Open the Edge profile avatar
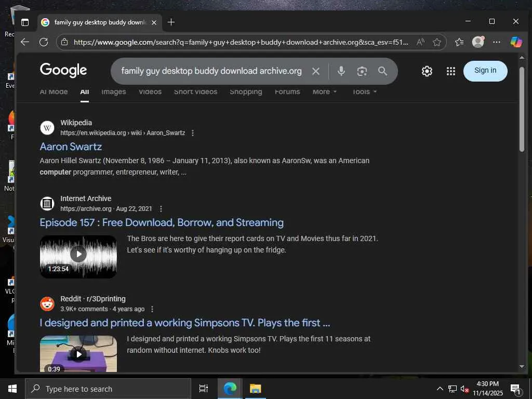This screenshot has height=399, width=532. 478,42
